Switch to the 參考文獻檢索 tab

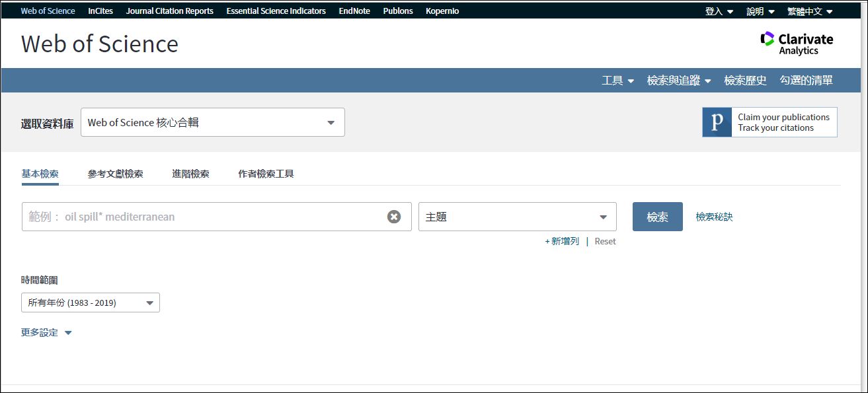[x=115, y=174]
